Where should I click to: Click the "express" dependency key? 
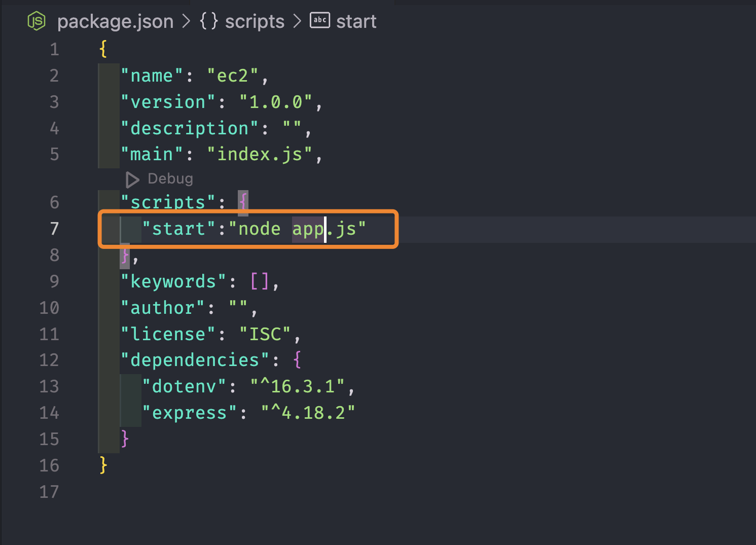[x=189, y=413]
